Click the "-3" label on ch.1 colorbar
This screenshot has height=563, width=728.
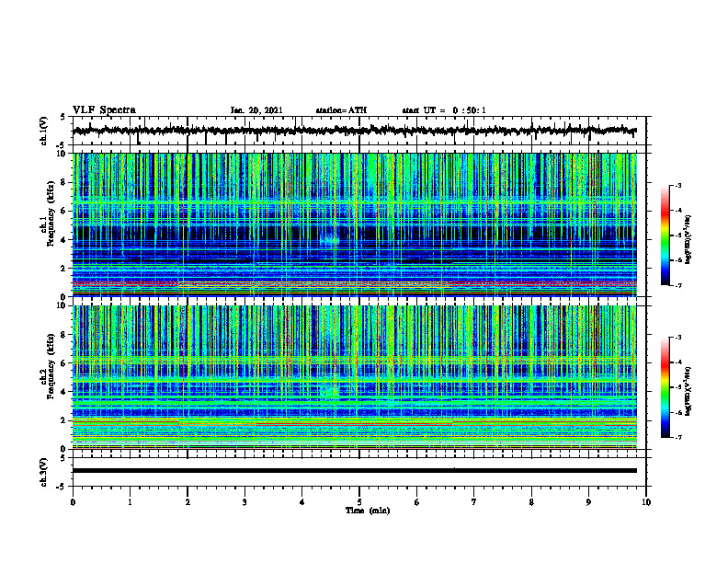click(x=678, y=185)
